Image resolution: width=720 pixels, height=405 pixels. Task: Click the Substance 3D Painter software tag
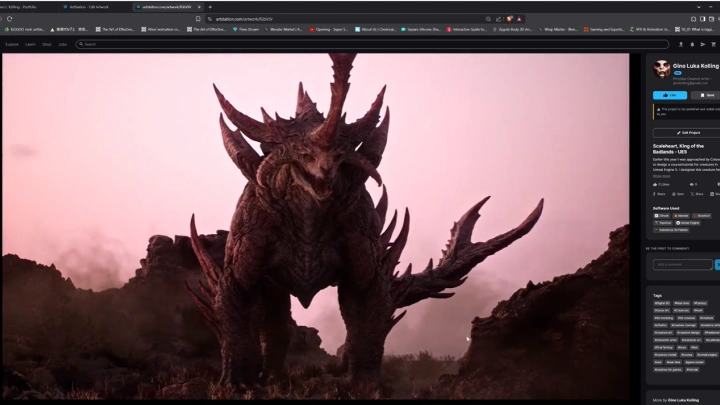(671, 230)
